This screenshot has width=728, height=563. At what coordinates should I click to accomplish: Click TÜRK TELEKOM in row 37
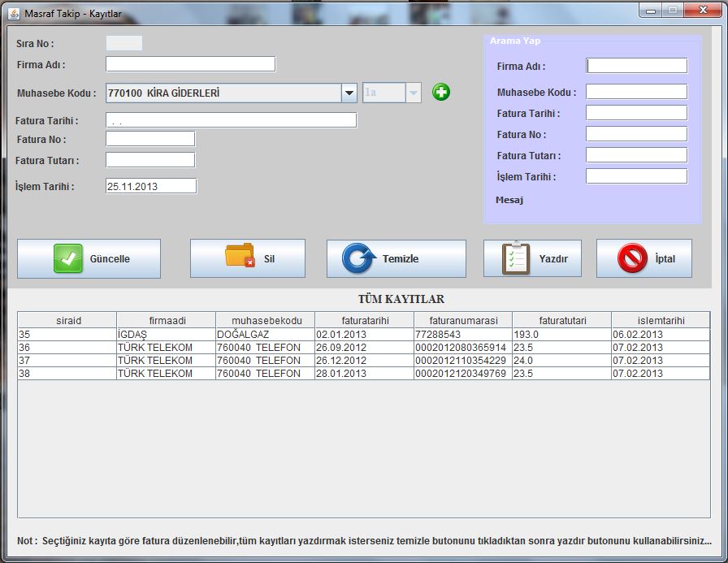[167, 360]
